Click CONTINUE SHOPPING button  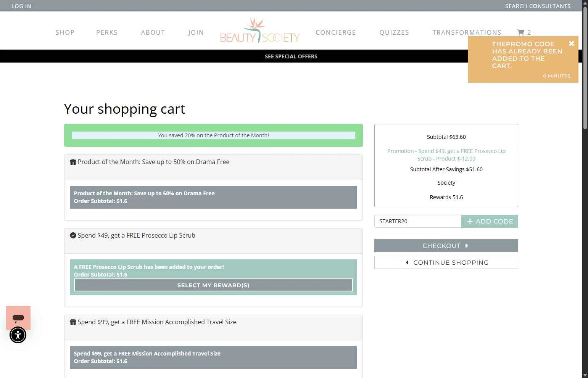(446, 262)
